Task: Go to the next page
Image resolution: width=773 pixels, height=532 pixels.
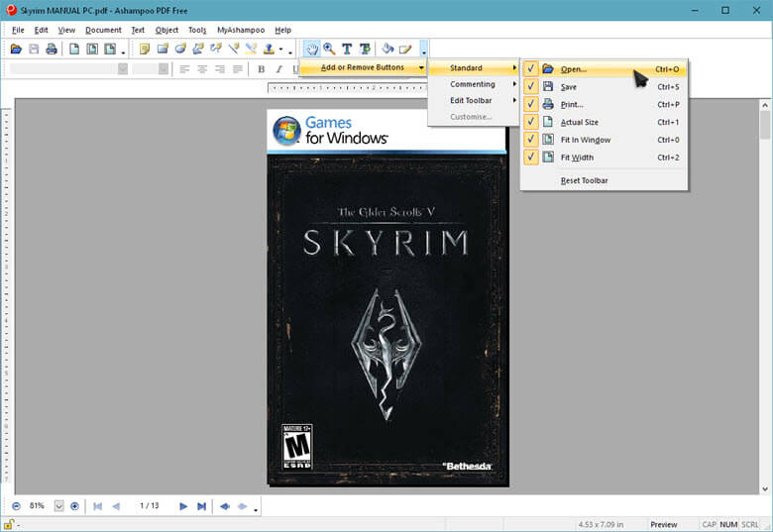Action: [183, 506]
